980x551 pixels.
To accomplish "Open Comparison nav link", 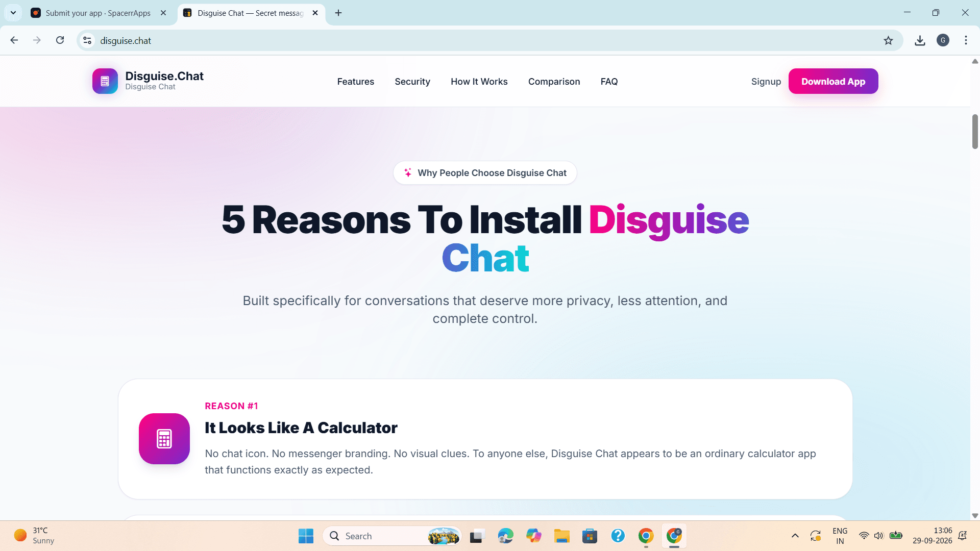I will pyautogui.click(x=554, y=82).
